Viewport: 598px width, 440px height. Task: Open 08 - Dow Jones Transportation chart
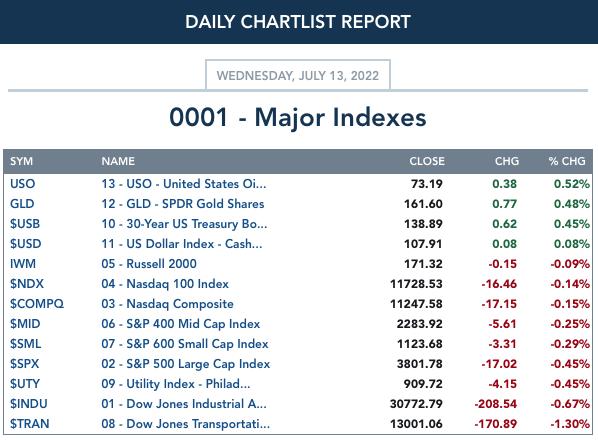coord(186,424)
